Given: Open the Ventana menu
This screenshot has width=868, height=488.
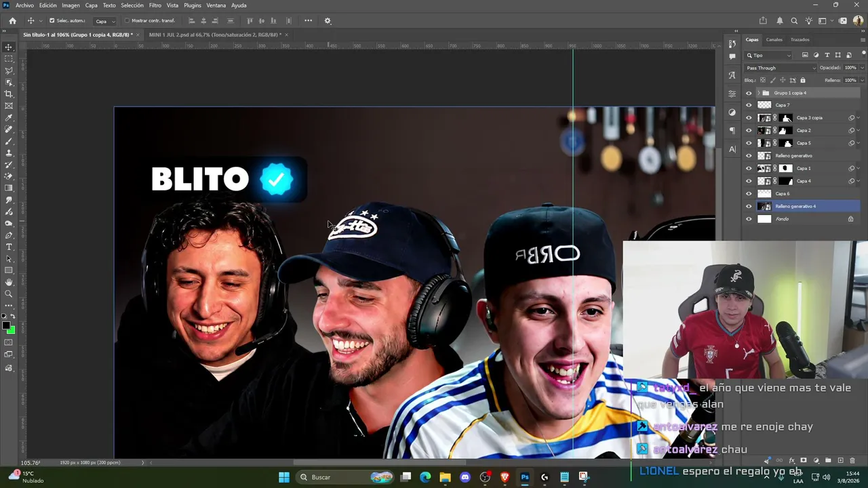Looking at the screenshot, I should coord(216,5).
